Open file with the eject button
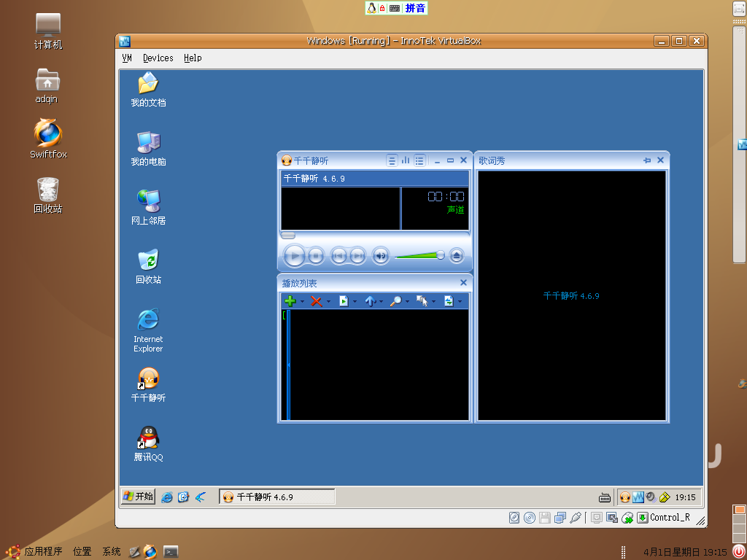Viewport: 747px width, 560px height. point(457,256)
